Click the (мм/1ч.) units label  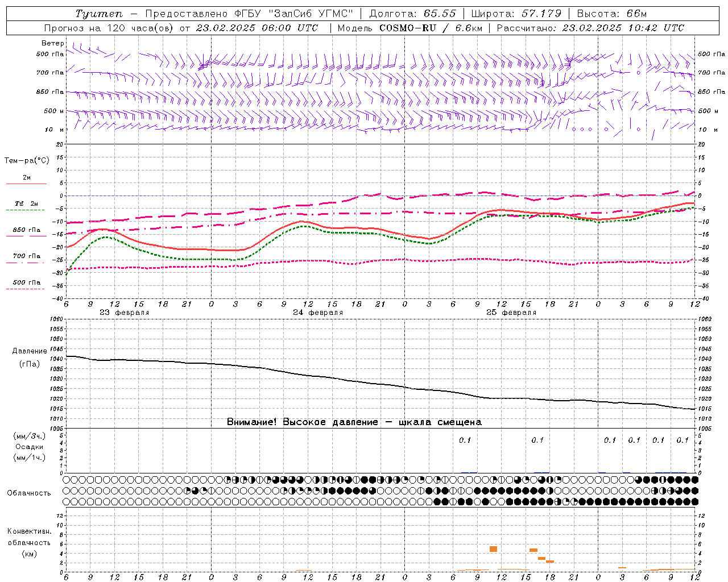point(29,458)
